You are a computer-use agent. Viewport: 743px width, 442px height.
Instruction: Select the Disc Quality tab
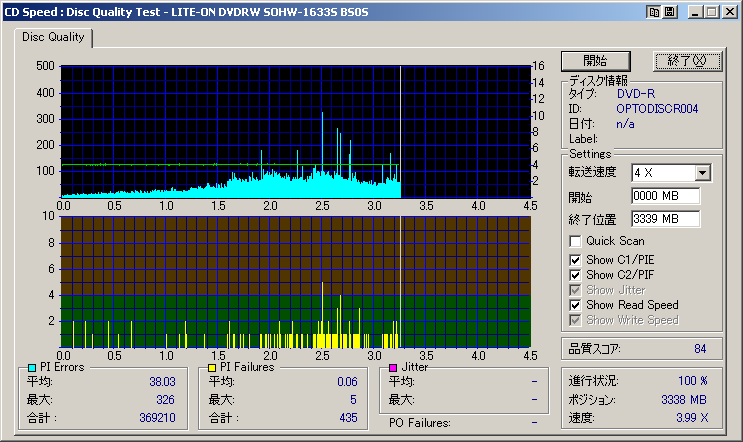tap(53, 37)
